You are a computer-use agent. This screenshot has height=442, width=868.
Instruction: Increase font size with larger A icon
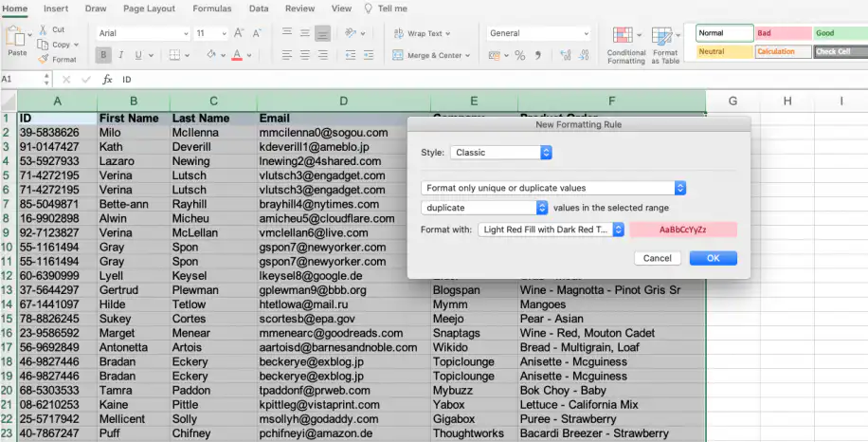(239, 33)
